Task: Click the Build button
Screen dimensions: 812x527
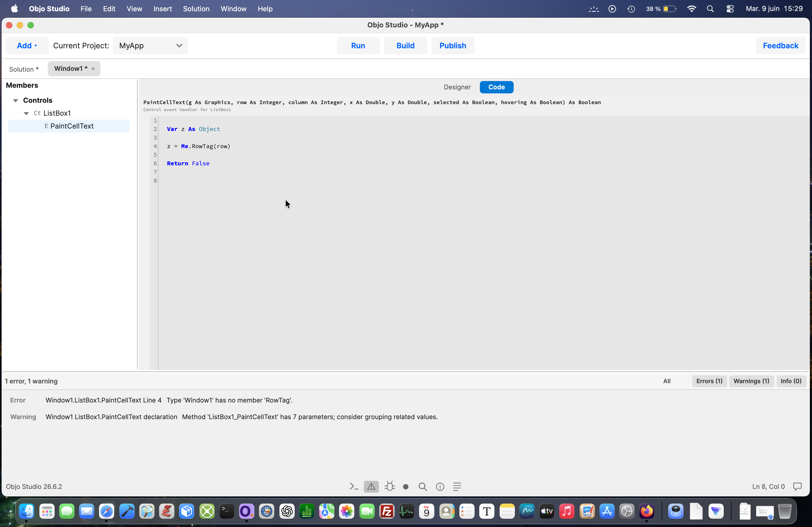Action: [x=405, y=46]
